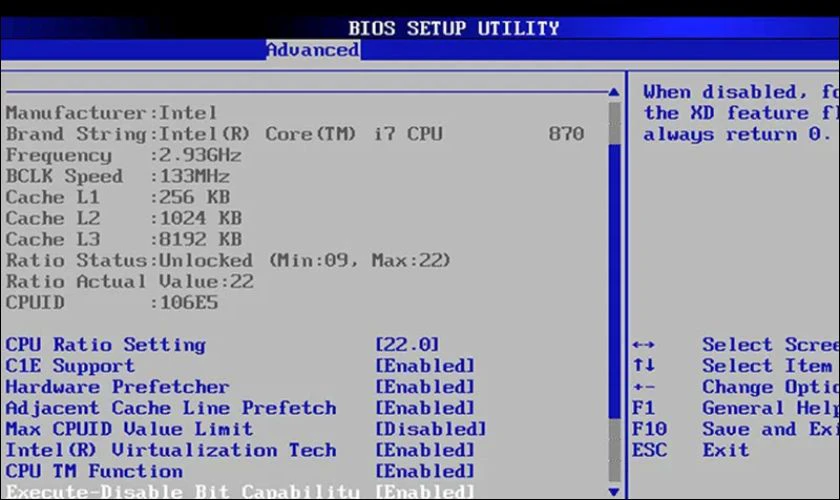Open the [22.0] CPU ratio value
Viewport: 840px width, 500px height.
tap(407, 344)
